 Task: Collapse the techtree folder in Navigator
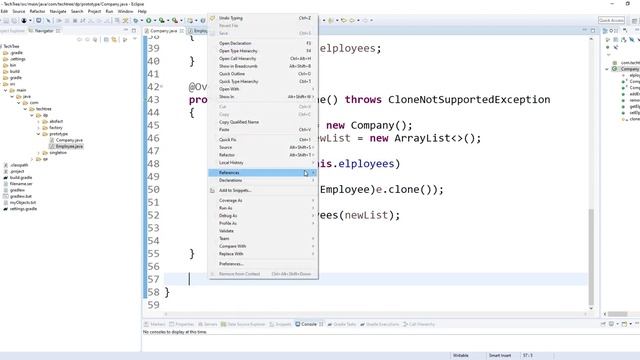pos(25,109)
